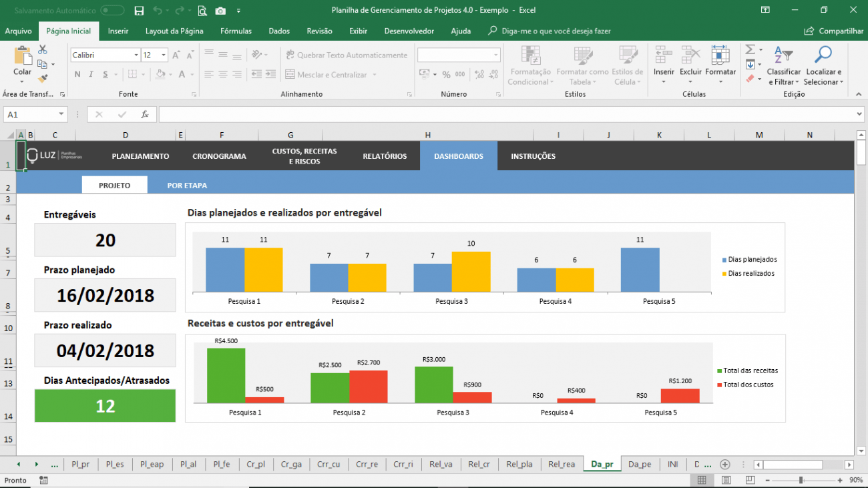The image size is (868, 488).
Task: Click the CRONOGRAMA navigation button
Action: (219, 156)
